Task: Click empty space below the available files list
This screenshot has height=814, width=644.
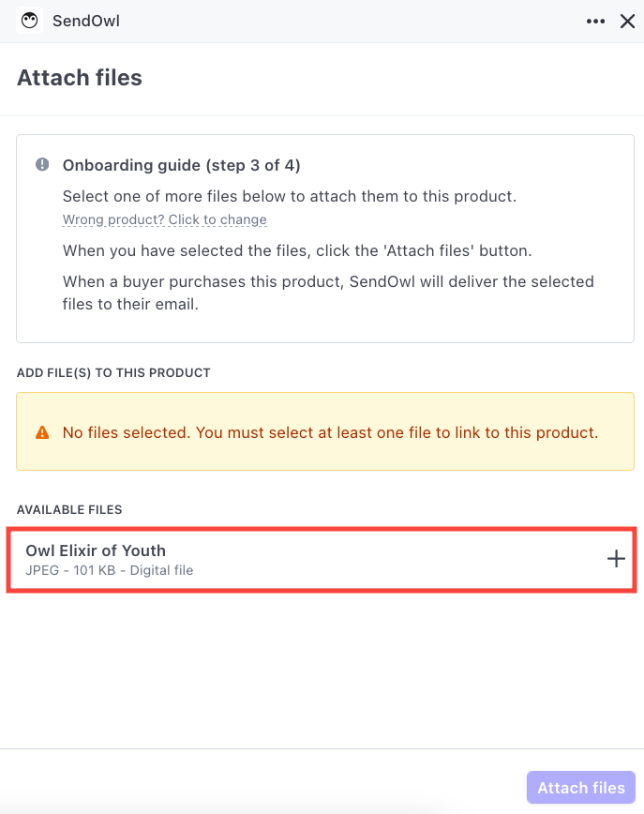Action: pyautogui.click(x=322, y=666)
